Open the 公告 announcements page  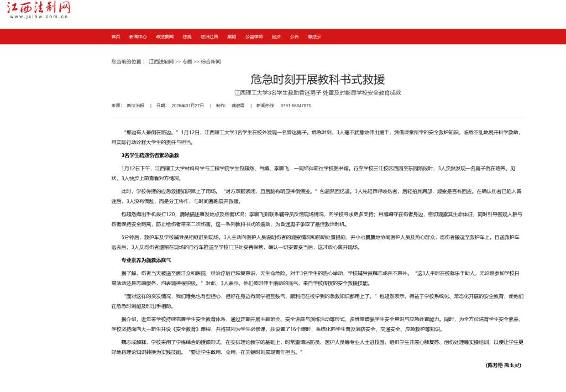[294, 36]
